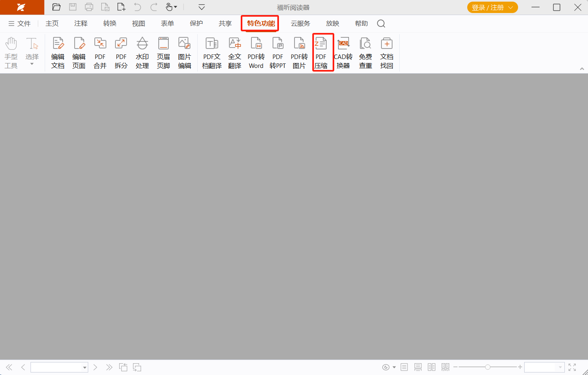Toggle single page view in status bar
Screen dimensions: 588x375
404,367
